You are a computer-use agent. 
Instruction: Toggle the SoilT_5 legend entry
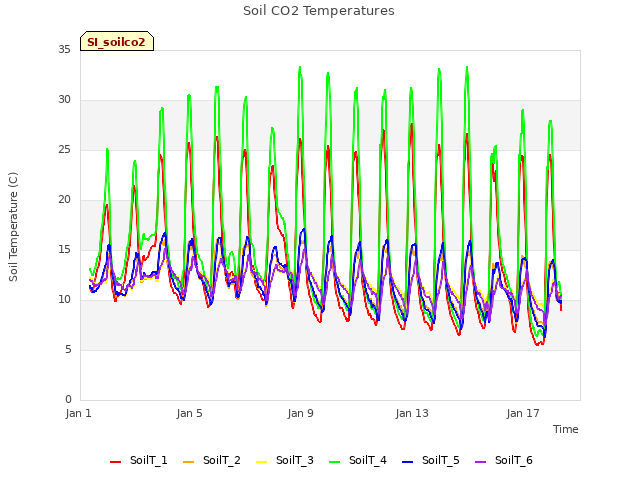pyautogui.click(x=431, y=460)
